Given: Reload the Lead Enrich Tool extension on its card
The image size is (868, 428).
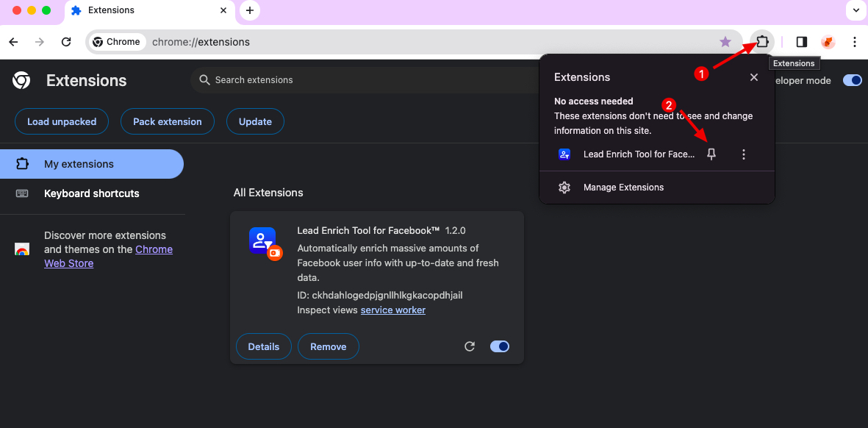Looking at the screenshot, I should coord(470,346).
